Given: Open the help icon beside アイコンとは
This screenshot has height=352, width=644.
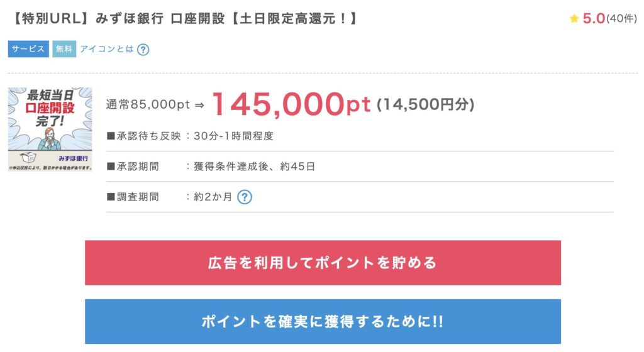Looking at the screenshot, I should (143, 49).
